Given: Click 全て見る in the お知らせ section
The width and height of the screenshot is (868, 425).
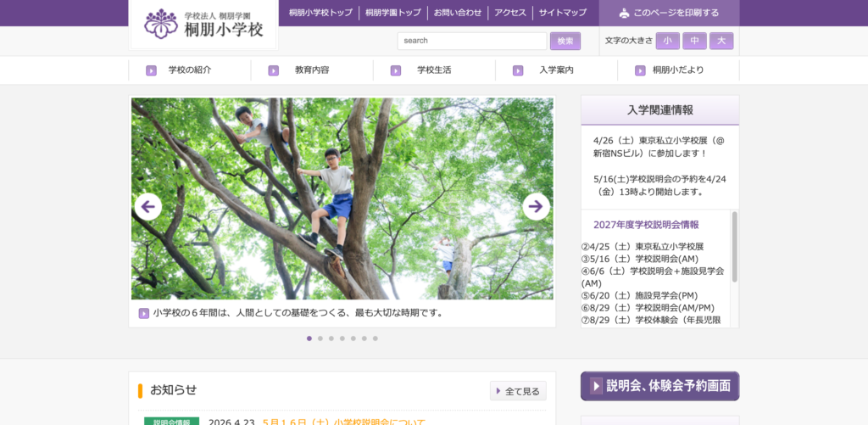Looking at the screenshot, I should pyautogui.click(x=518, y=391).
